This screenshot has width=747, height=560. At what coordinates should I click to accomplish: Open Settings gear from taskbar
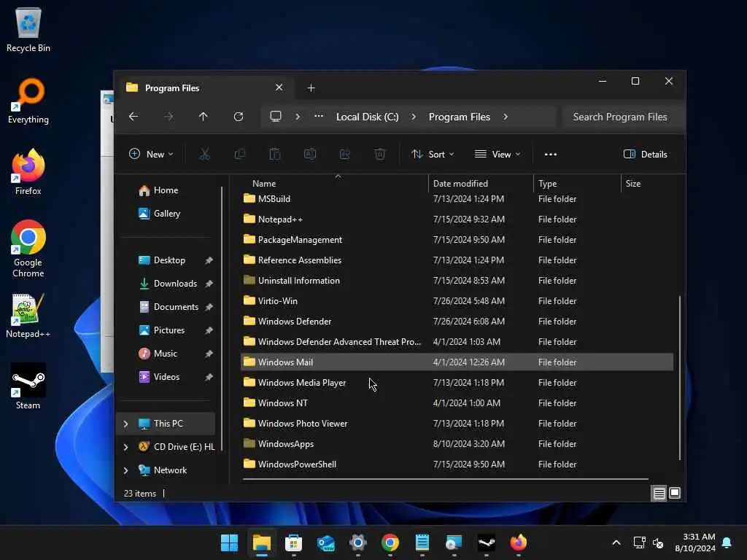357,542
